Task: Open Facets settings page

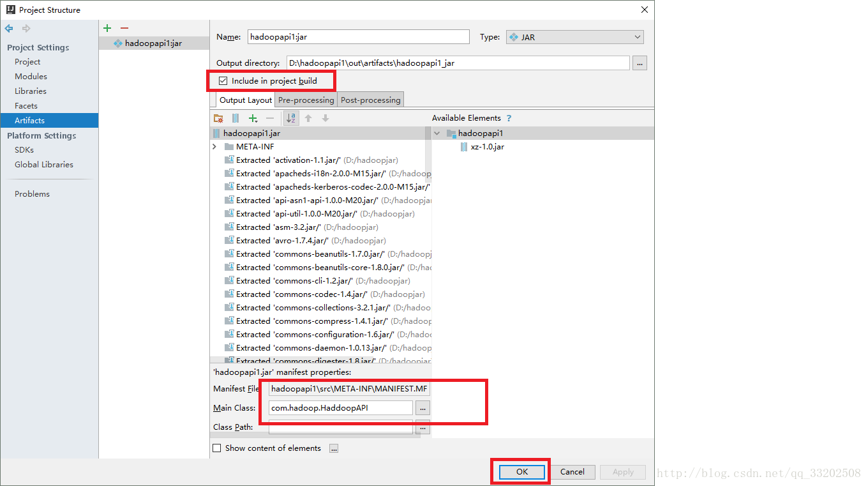Action: click(26, 106)
